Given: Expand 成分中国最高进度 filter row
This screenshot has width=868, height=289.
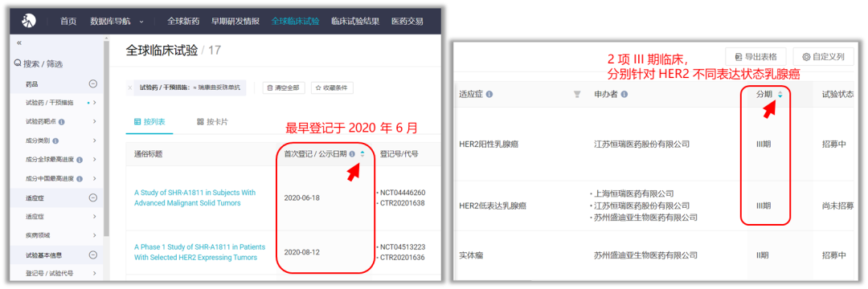Looking at the screenshot, I should click(95, 178).
